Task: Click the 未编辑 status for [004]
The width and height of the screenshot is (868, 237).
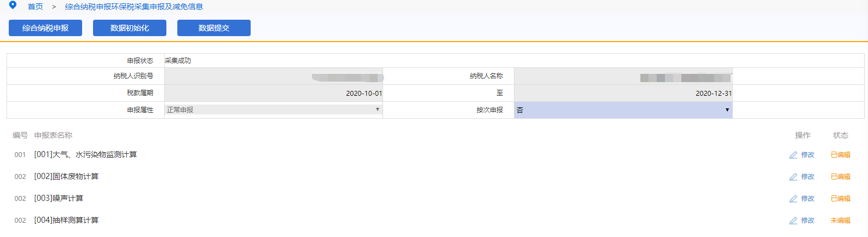Action: (840, 221)
